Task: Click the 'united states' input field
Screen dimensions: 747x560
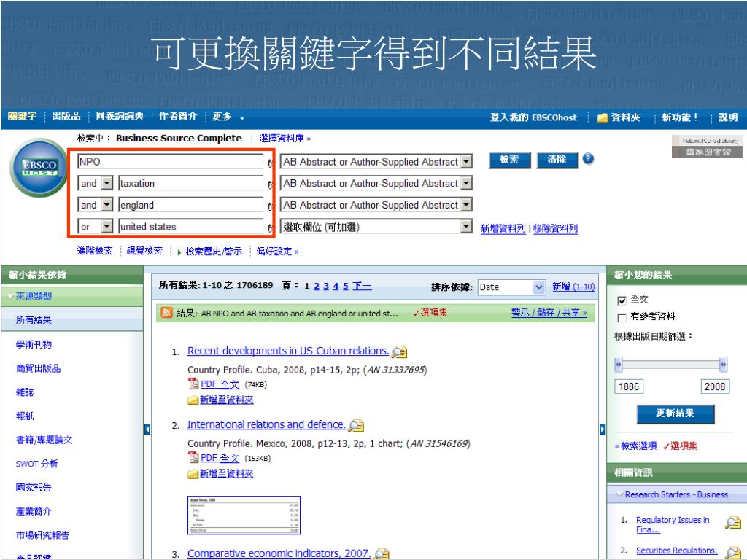Action: point(190,227)
